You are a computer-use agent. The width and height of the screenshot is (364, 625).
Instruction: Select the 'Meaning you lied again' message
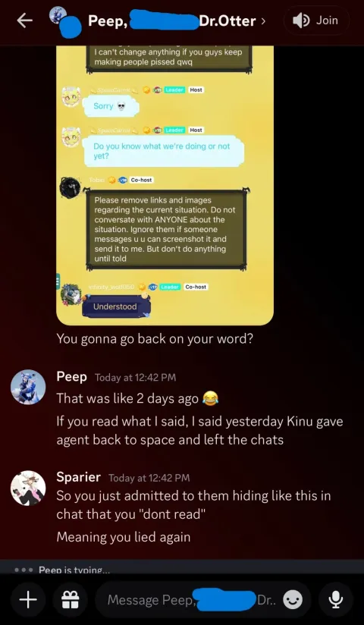coord(123,537)
